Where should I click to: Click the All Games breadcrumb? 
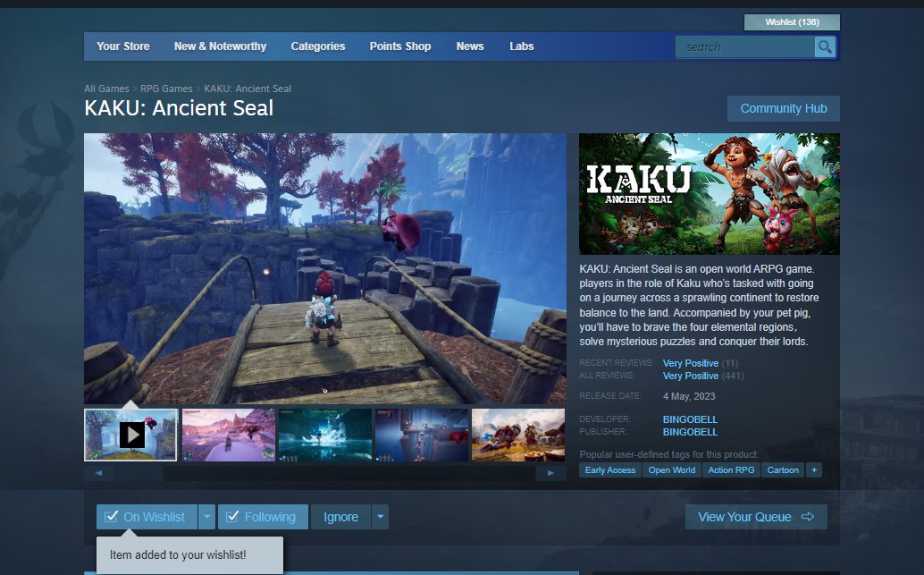coord(106,89)
